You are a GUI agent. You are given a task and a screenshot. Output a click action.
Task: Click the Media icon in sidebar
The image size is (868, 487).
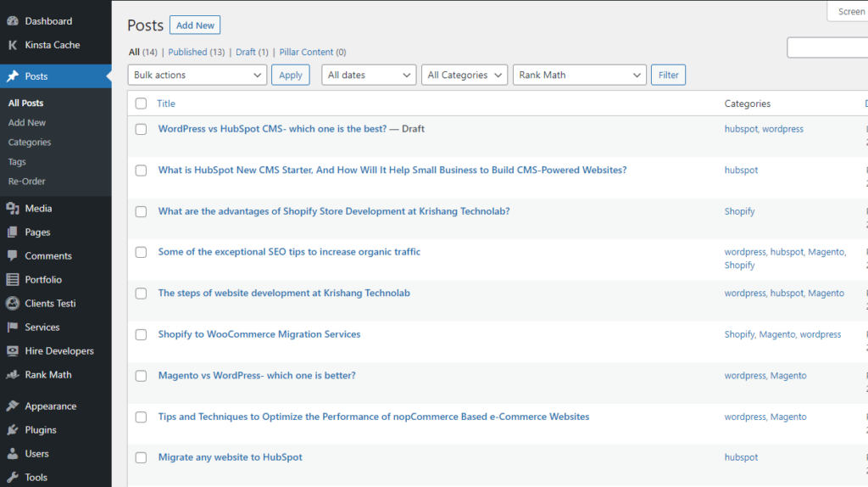pos(13,209)
